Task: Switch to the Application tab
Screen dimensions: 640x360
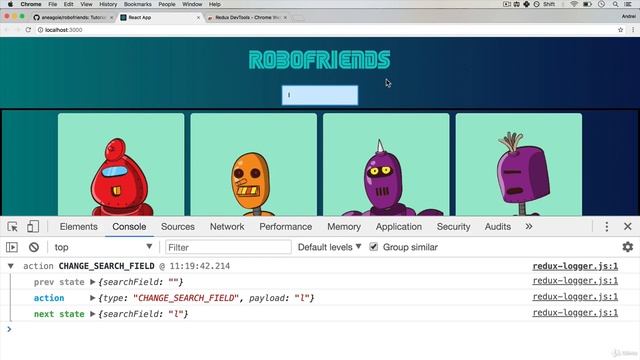Action: click(399, 227)
